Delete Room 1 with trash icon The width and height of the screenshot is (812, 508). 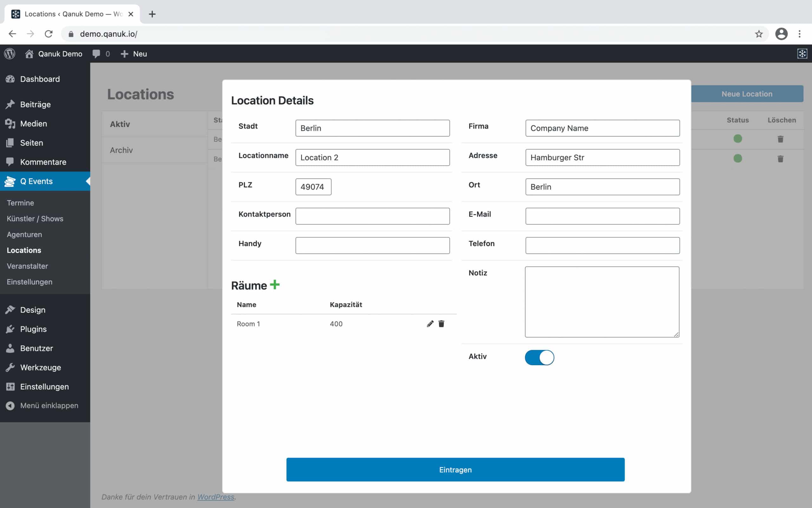pos(441,324)
